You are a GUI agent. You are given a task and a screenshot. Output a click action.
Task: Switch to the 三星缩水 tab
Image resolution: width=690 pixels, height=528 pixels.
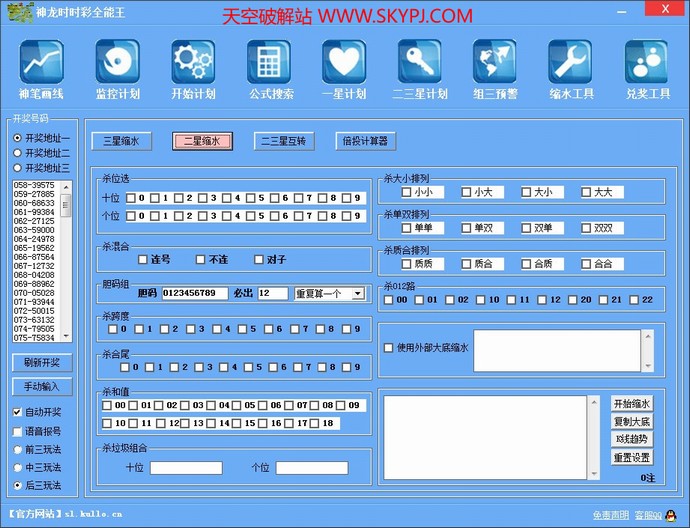pos(121,142)
